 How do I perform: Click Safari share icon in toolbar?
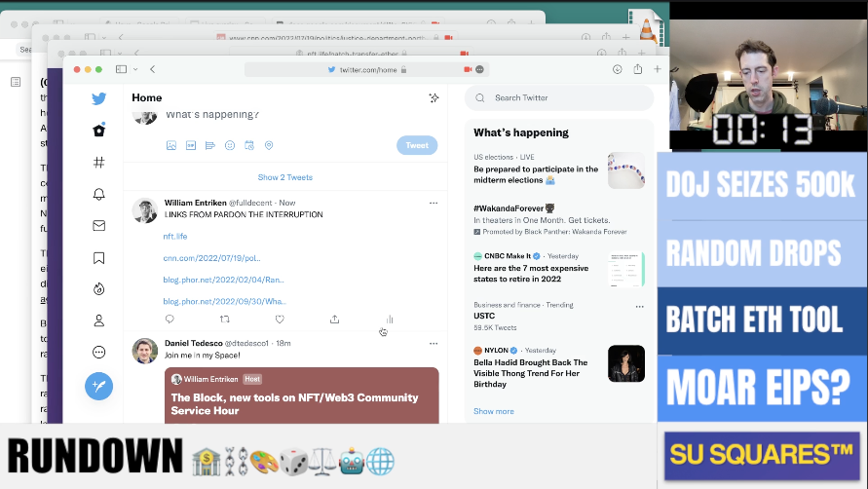click(638, 69)
